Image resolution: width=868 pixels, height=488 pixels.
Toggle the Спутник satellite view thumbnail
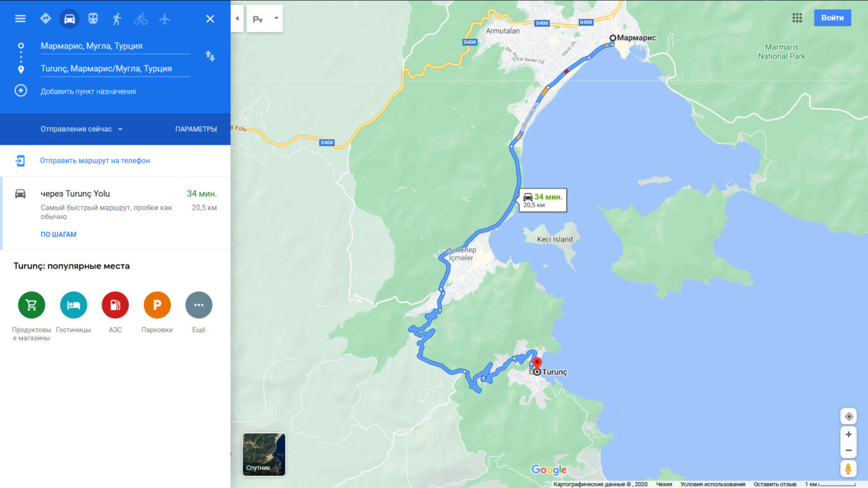pos(264,454)
